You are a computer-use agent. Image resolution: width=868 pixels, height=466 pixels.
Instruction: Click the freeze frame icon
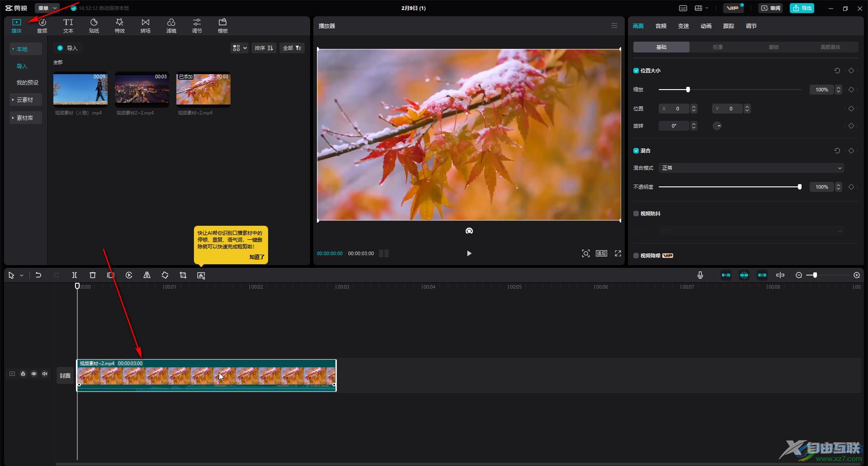tap(111, 275)
